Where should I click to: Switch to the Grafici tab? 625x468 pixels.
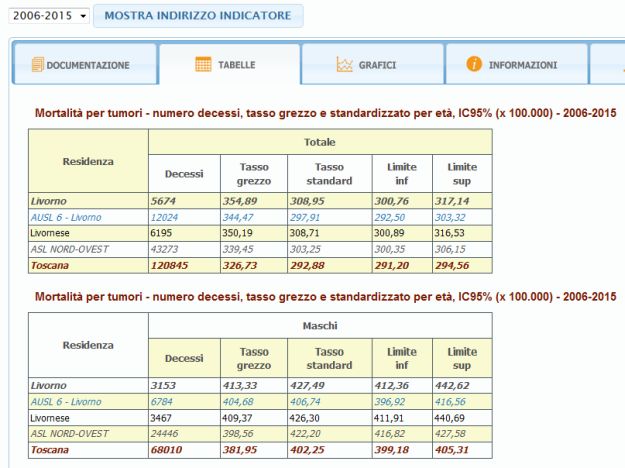pyautogui.click(x=378, y=65)
